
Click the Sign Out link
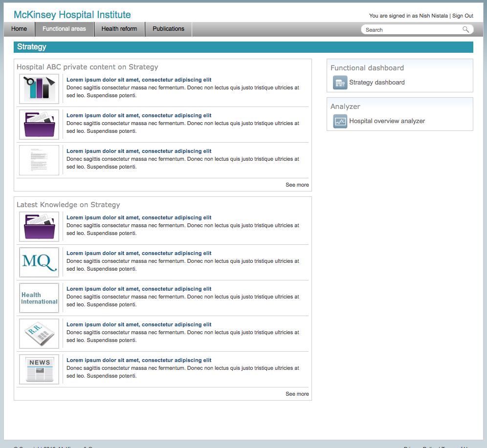click(463, 16)
